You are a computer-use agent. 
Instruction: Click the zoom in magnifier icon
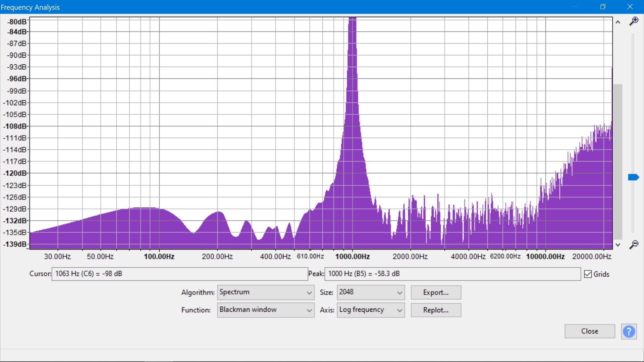click(x=634, y=21)
